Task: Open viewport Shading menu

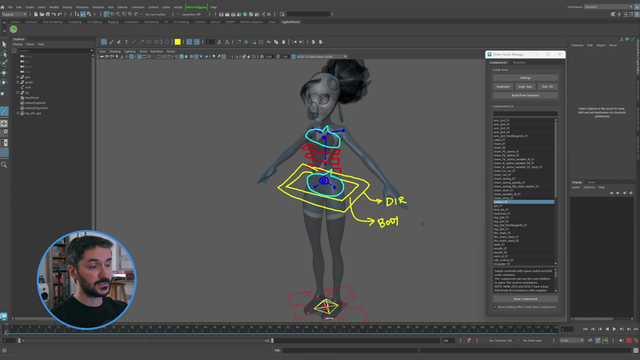Action: tap(115, 51)
